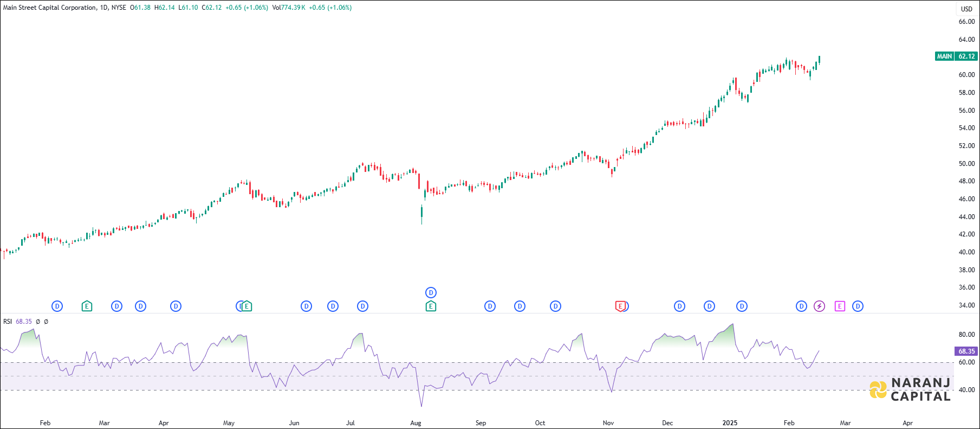
Task: Click the 66.00 price axis label
Action: coord(966,22)
